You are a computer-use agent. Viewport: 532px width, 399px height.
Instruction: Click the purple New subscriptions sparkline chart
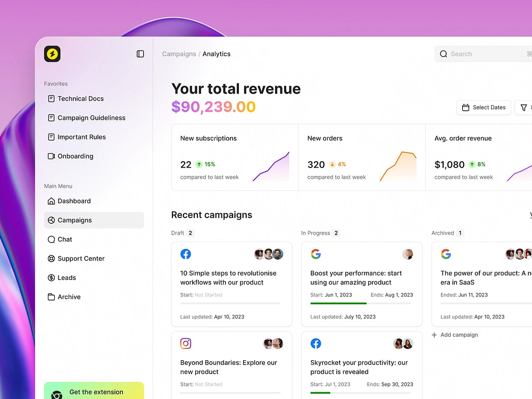click(271, 167)
